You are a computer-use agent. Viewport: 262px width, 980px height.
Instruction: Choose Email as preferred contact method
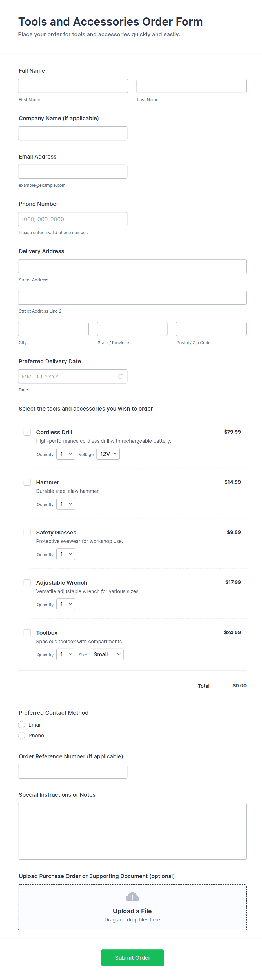22,725
